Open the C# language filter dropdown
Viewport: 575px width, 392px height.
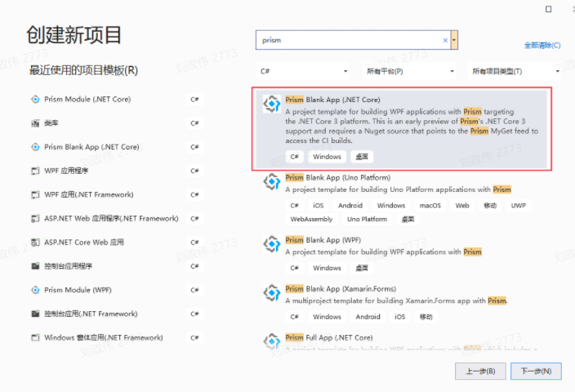(303, 71)
